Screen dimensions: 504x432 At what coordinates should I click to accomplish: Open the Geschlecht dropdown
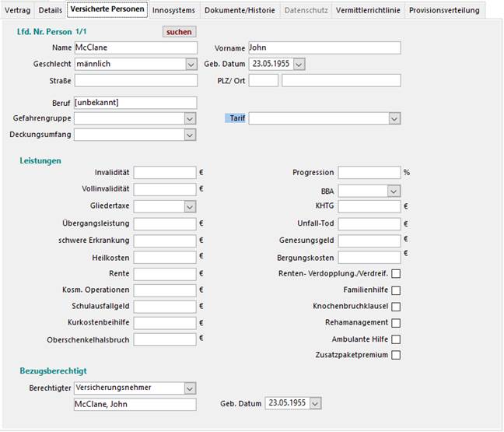[x=191, y=64]
